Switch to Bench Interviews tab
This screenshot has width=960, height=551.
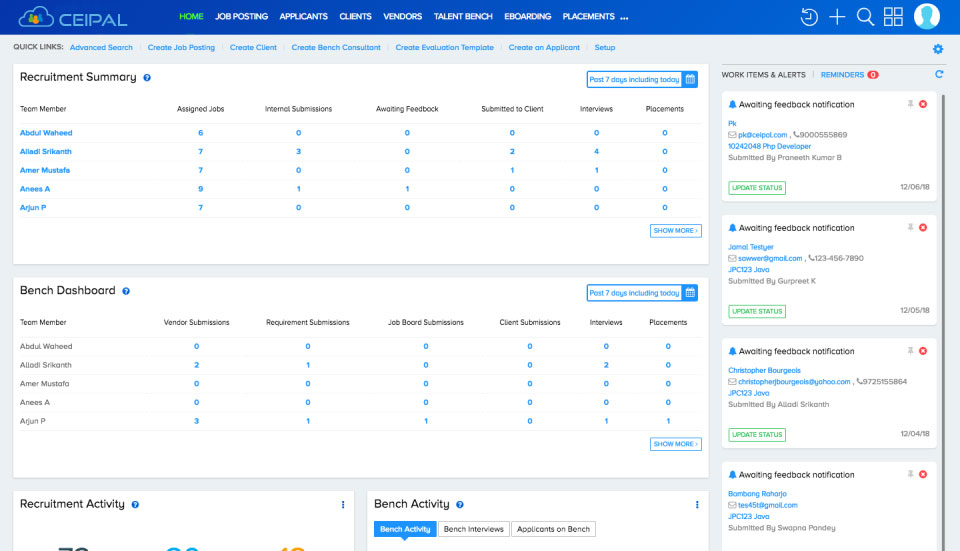473,529
